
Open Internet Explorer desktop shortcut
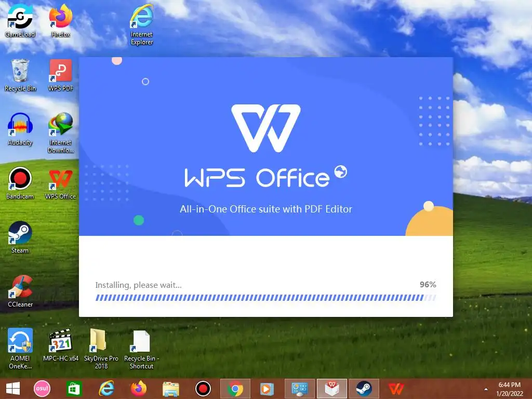click(x=141, y=24)
